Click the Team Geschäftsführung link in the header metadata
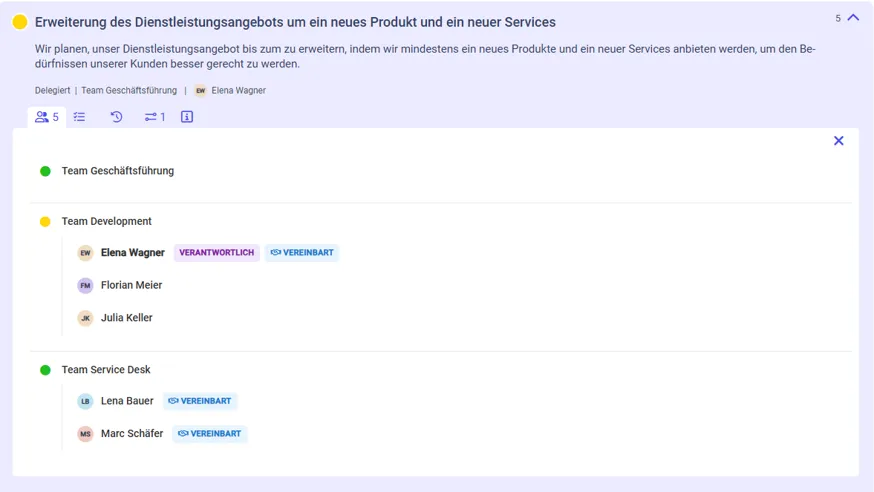874x492 pixels. point(129,90)
